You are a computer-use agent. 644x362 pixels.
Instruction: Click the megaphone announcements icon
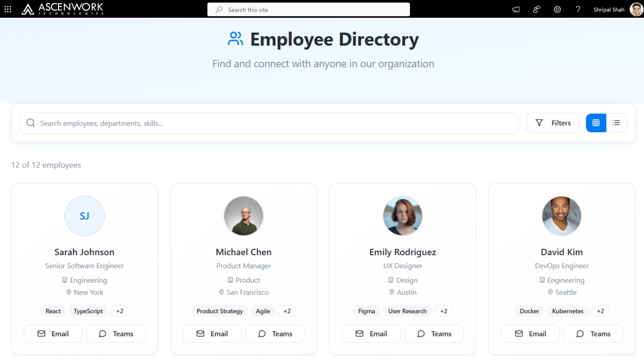(516, 9)
